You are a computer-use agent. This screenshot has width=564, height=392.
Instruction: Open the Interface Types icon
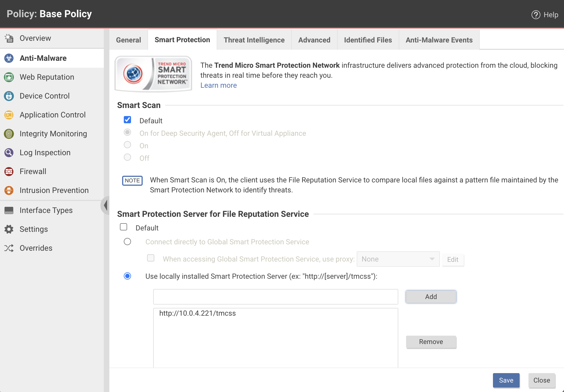click(x=9, y=210)
